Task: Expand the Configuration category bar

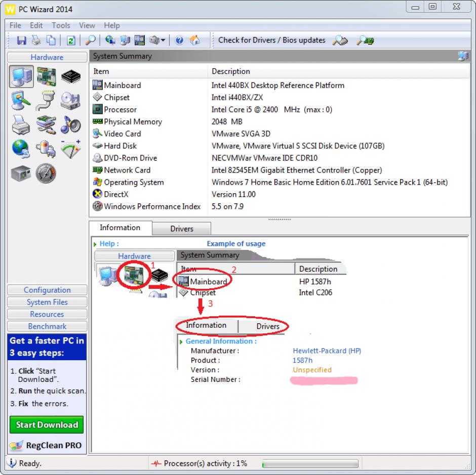Action: coord(47,290)
